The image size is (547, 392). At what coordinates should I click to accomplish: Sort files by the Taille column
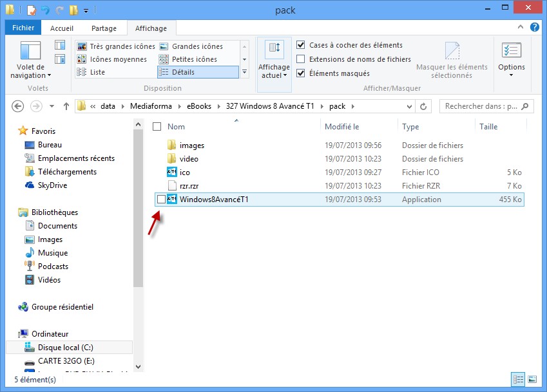pyautogui.click(x=488, y=127)
